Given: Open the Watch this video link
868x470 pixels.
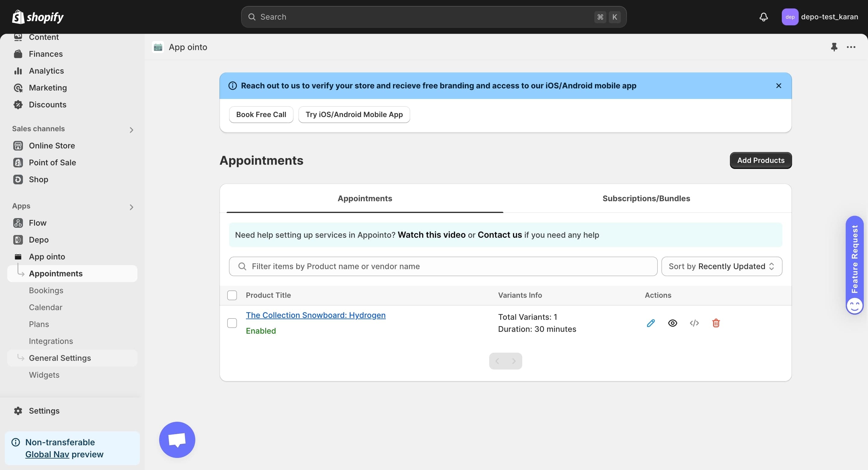Looking at the screenshot, I should tap(432, 235).
